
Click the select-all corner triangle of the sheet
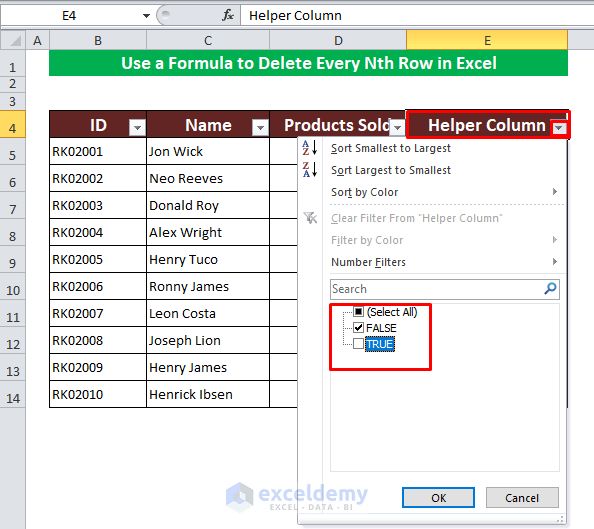click(x=13, y=40)
